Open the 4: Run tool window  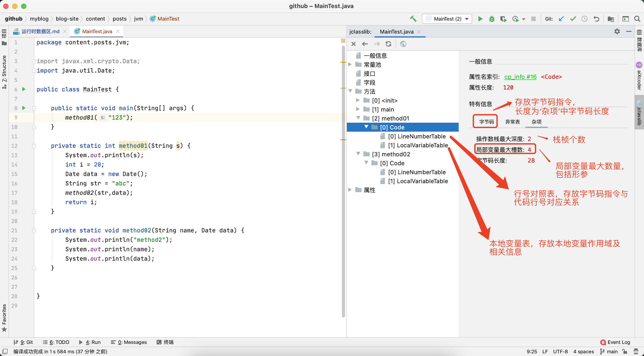pyautogui.click(x=90, y=342)
